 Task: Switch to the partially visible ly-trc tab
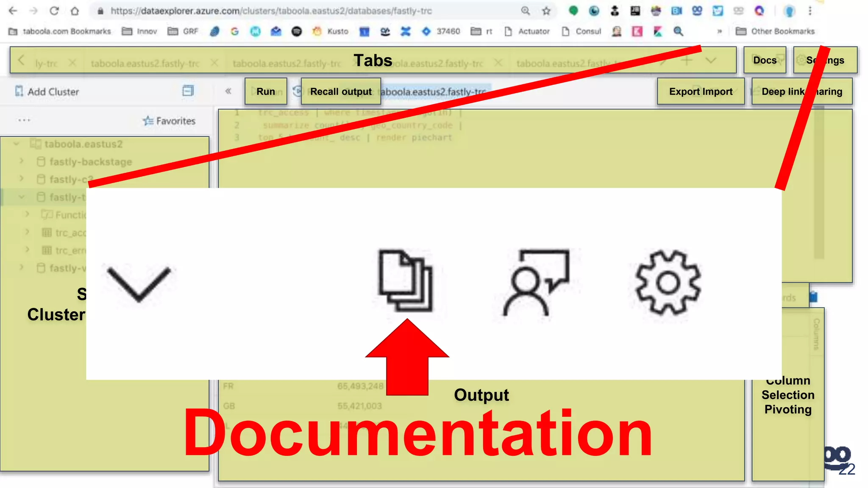(46, 64)
